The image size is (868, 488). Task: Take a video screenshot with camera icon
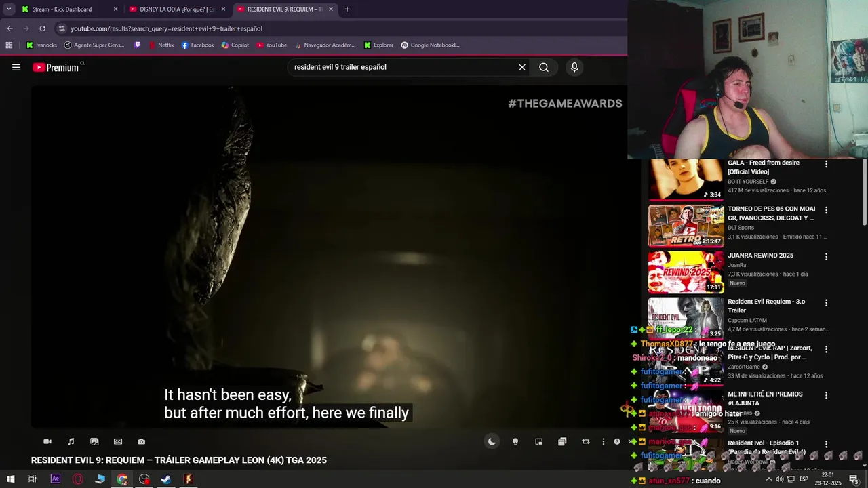[141, 442]
